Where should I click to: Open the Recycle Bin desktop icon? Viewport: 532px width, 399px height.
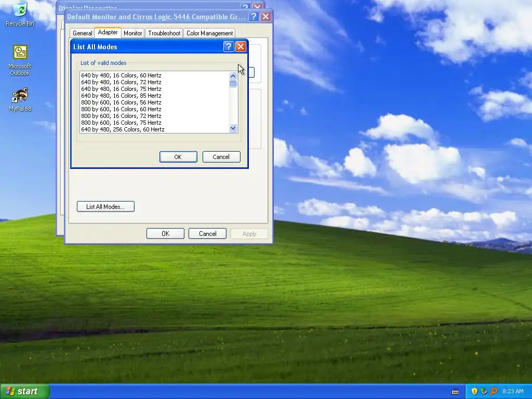20,14
